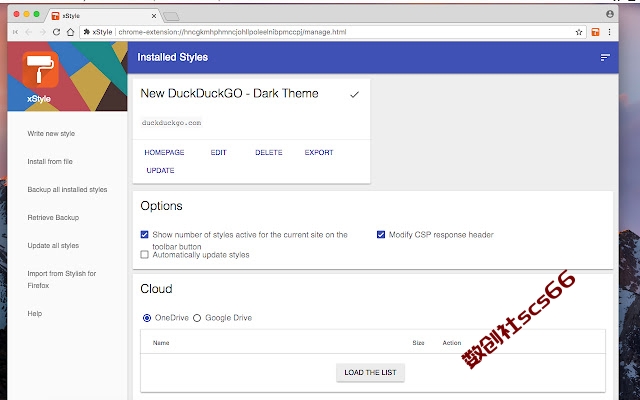Click the duckduckgo.com domain tag
This screenshot has width=640, height=400.
(x=171, y=122)
